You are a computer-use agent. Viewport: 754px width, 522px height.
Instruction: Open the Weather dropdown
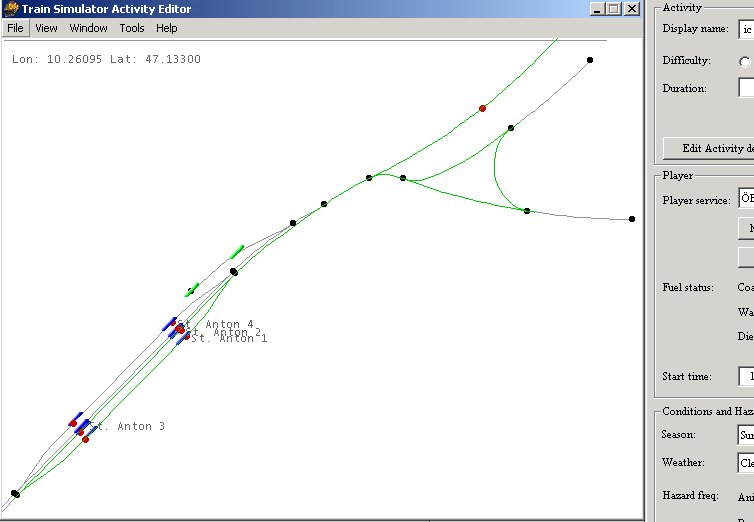point(746,463)
